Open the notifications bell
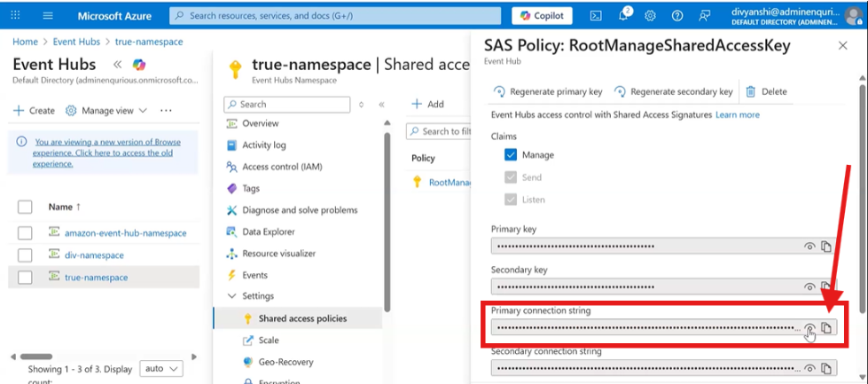Image resolution: width=868 pixels, height=384 pixels. [x=623, y=16]
